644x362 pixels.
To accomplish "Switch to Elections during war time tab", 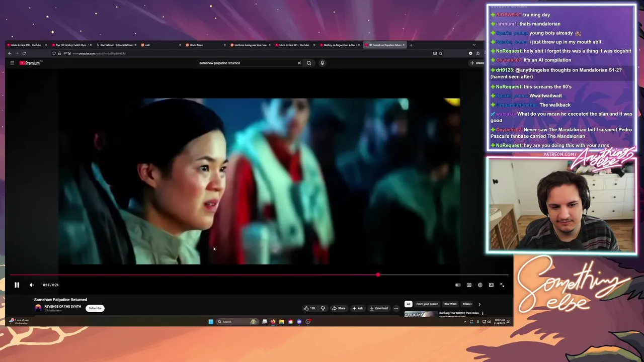I will (x=250, y=45).
